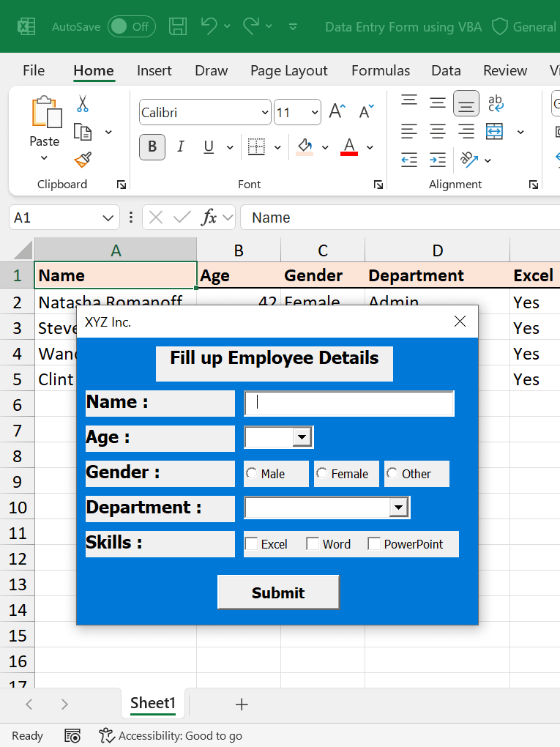Check the PowerPoint skill checkbox
Screen dimensions: 560x747
click(374, 544)
